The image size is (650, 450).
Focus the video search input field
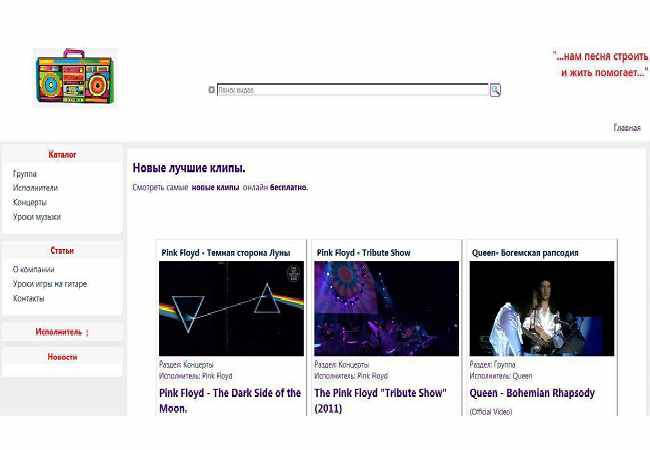[353, 90]
